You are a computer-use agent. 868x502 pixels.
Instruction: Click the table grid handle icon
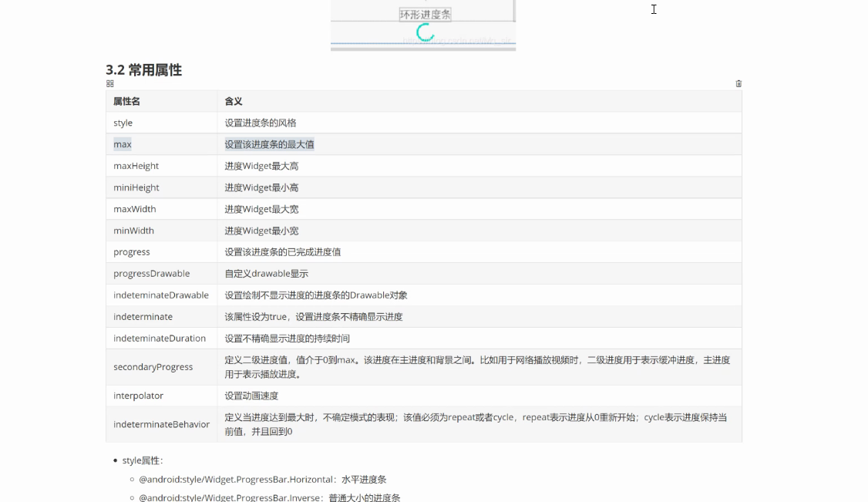pyautogui.click(x=109, y=83)
